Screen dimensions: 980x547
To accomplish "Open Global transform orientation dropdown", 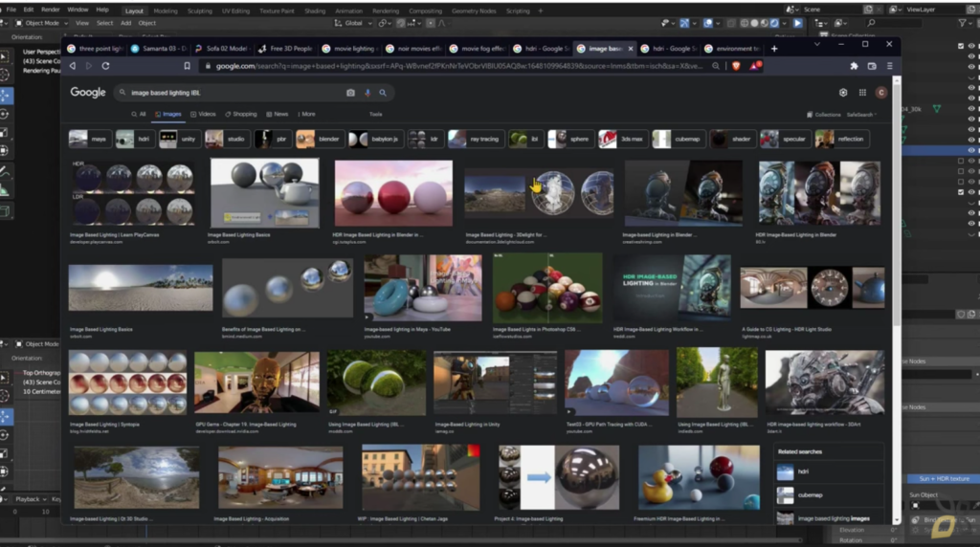I will [353, 23].
